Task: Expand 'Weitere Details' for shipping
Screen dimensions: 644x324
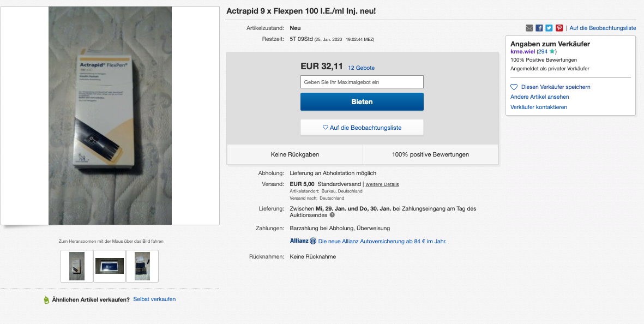Action: [382, 184]
